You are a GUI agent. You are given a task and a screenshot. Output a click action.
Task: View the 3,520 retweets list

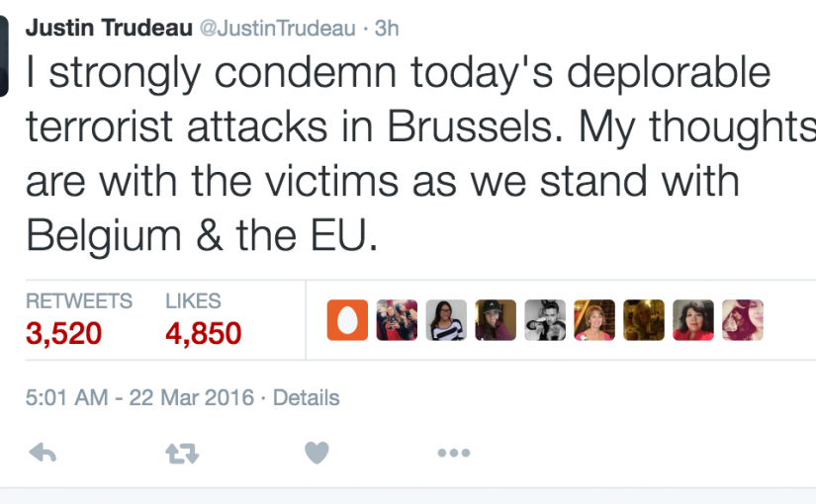click(x=65, y=333)
